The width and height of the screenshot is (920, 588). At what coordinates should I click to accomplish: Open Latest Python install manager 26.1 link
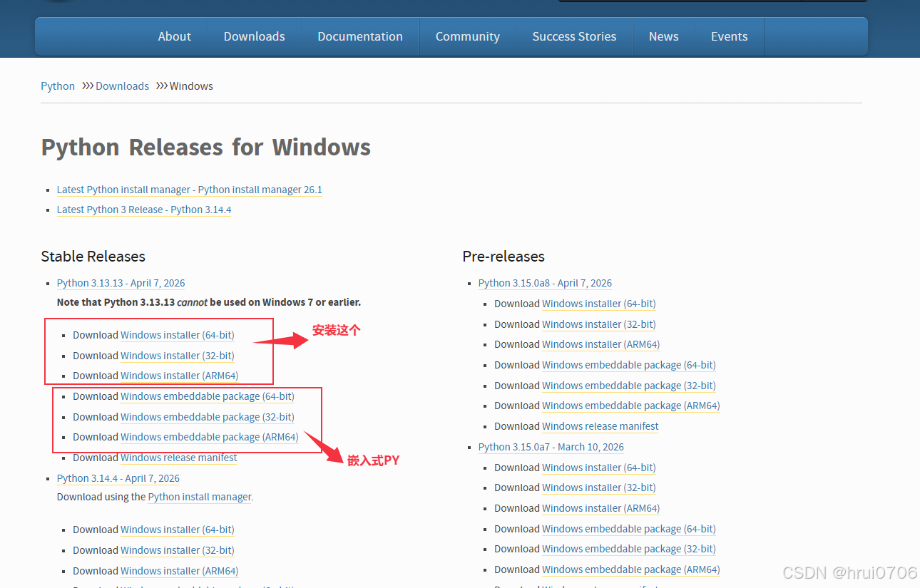pos(190,190)
